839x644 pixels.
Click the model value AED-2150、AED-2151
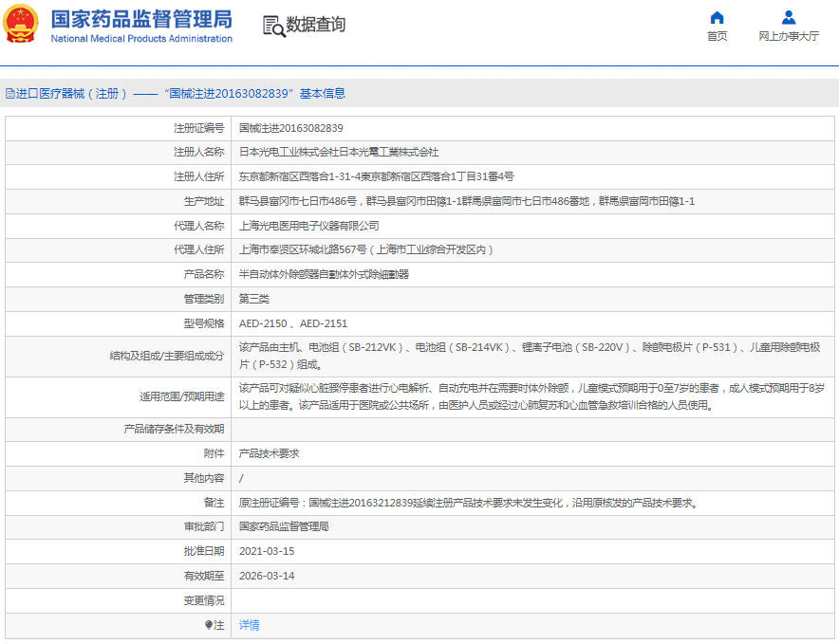coord(292,323)
